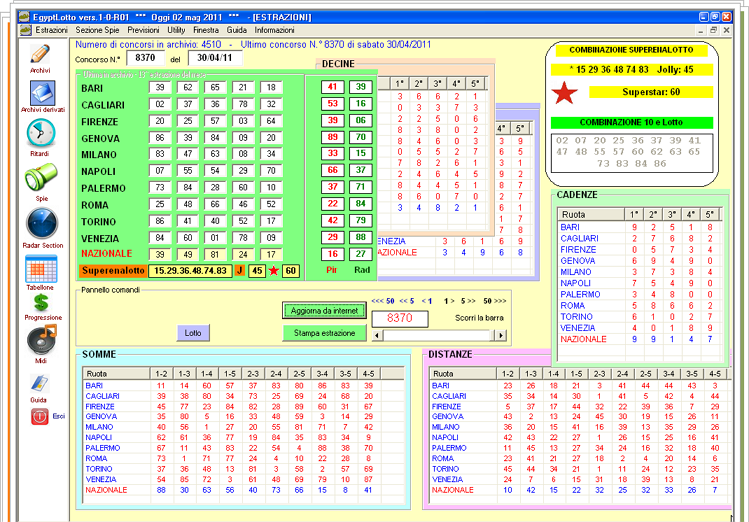Open the Previsioni menu
This screenshot has width=749, height=522.
pyautogui.click(x=143, y=30)
